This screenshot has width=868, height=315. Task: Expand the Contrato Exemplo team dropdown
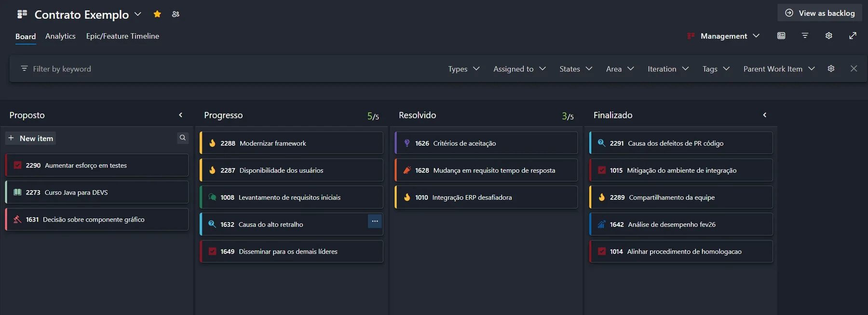(138, 14)
